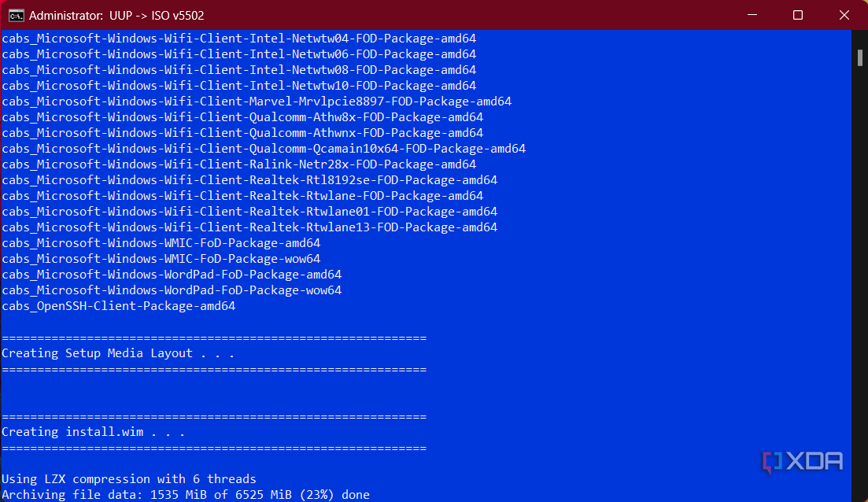The width and height of the screenshot is (868, 502).
Task: Click the "Creating install.wim" line
Action: point(93,432)
